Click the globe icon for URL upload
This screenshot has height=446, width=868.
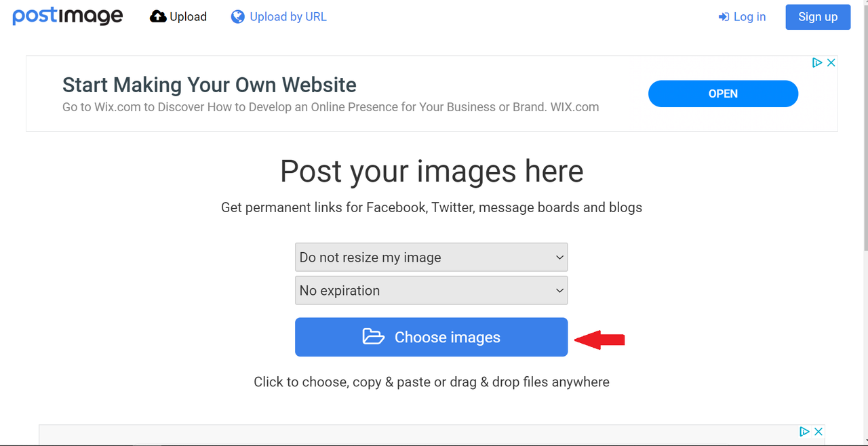[x=237, y=17]
